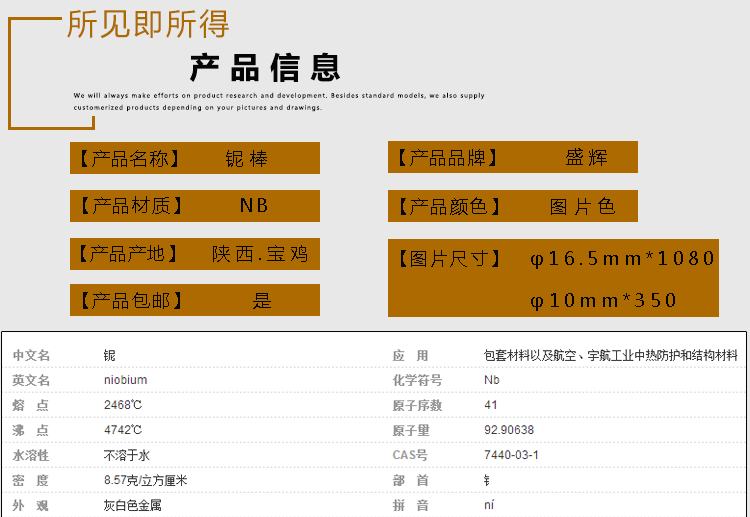Viewport: 750px width, 517px height.
Task: Select the 产品品牌 盛辉 box
Action: (512, 158)
